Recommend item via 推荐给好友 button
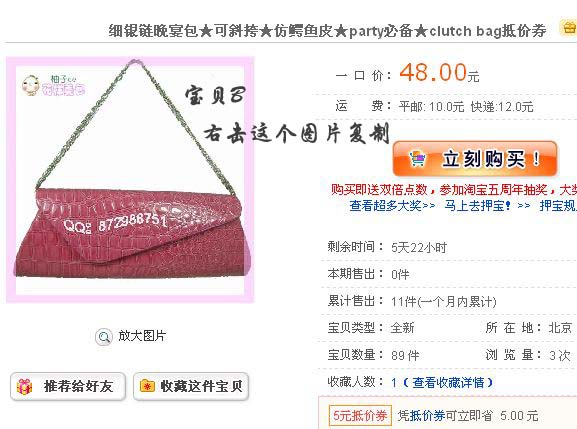 click(68, 386)
